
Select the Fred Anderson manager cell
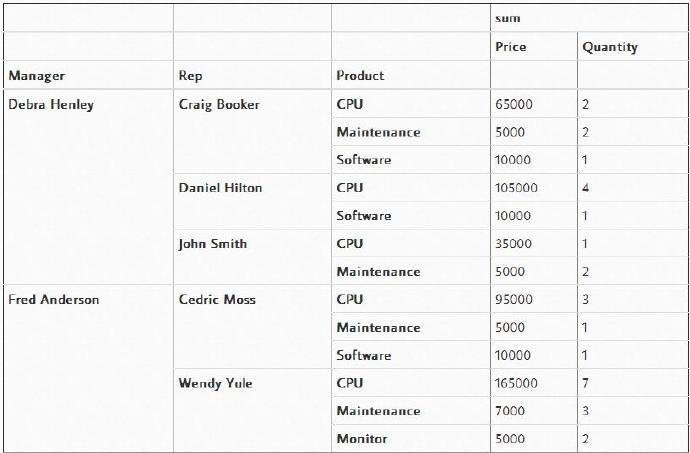[54, 299]
